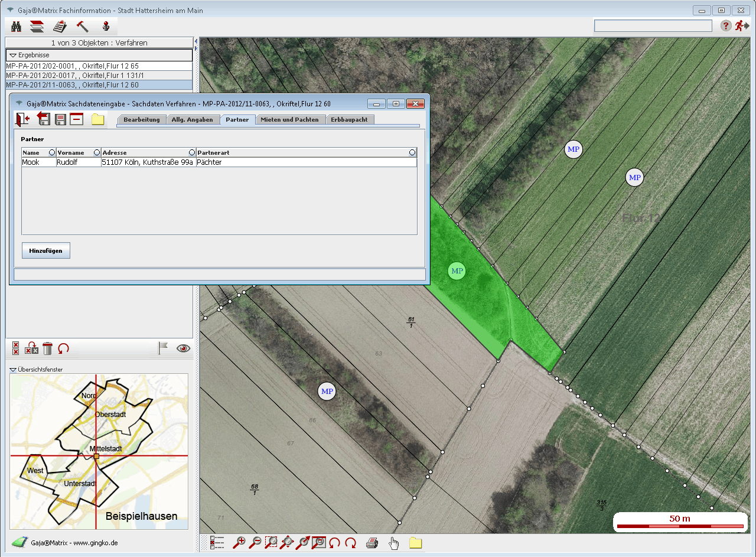This screenshot has height=557, width=756.
Task: Click the zoom in magnifier
Action: [x=239, y=543]
